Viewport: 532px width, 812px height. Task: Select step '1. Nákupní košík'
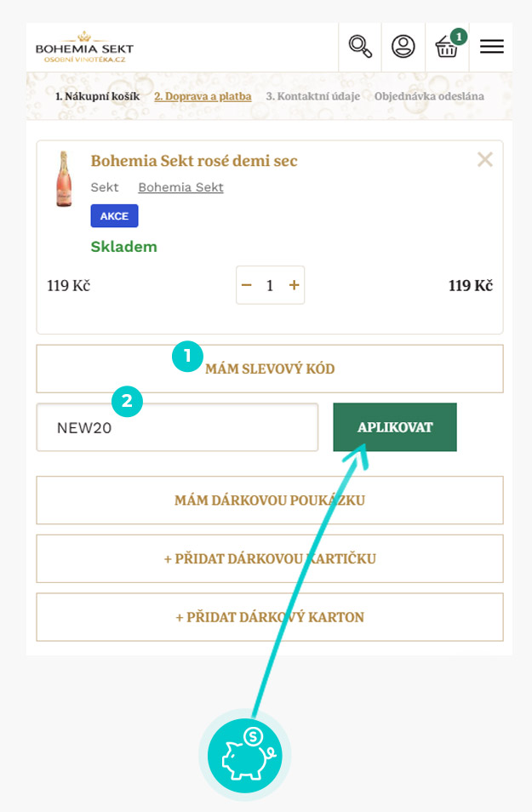click(x=97, y=96)
